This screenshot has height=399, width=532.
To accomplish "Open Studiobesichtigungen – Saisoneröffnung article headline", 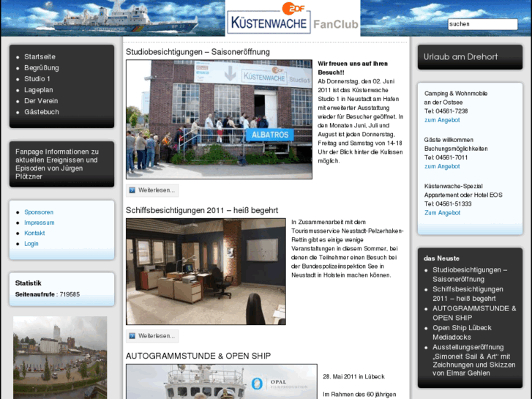I will [198, 52].
